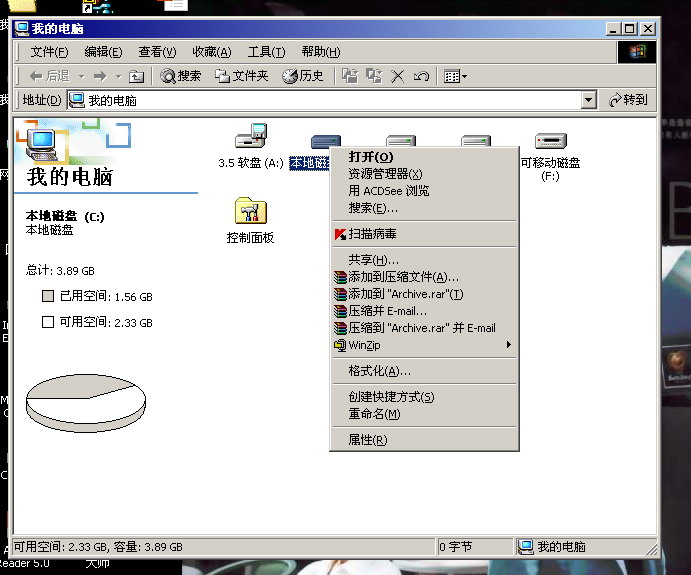Open the 编辑(E) menu

tap(103, 52)
